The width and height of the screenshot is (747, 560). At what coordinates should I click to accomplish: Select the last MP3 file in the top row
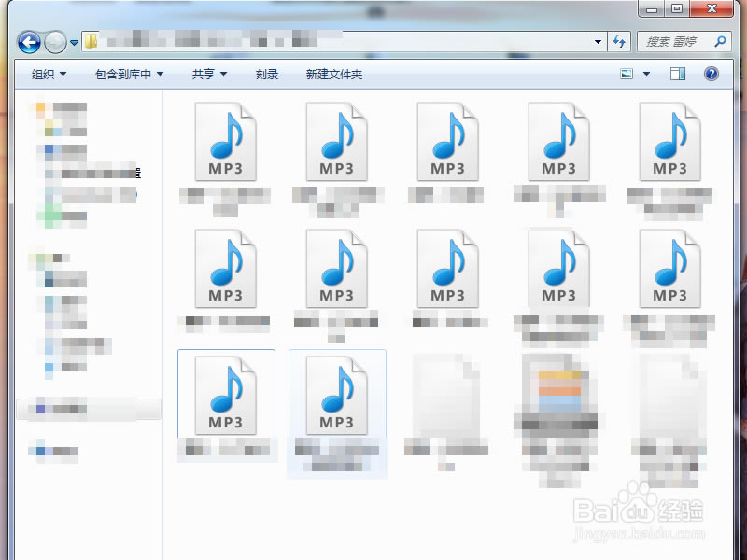(x=669, y=142)
